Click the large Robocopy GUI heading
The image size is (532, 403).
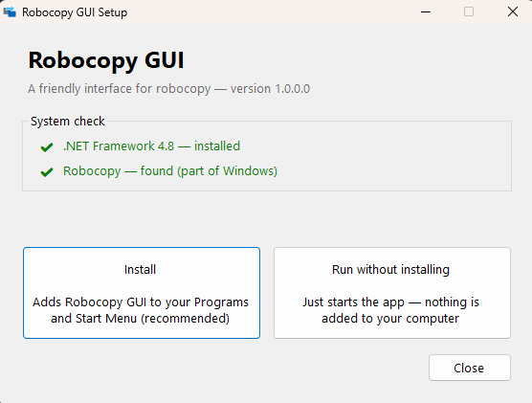pos(106,60)
